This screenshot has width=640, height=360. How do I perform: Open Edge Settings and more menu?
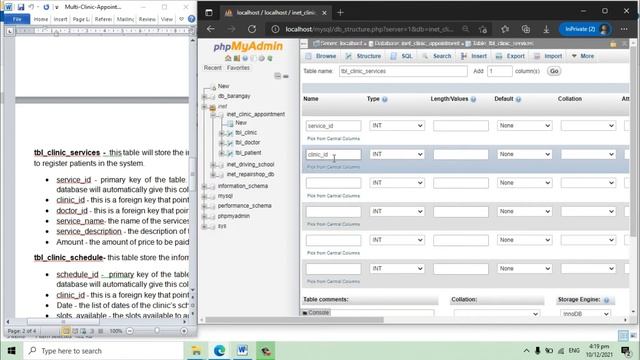click(624, 29)
